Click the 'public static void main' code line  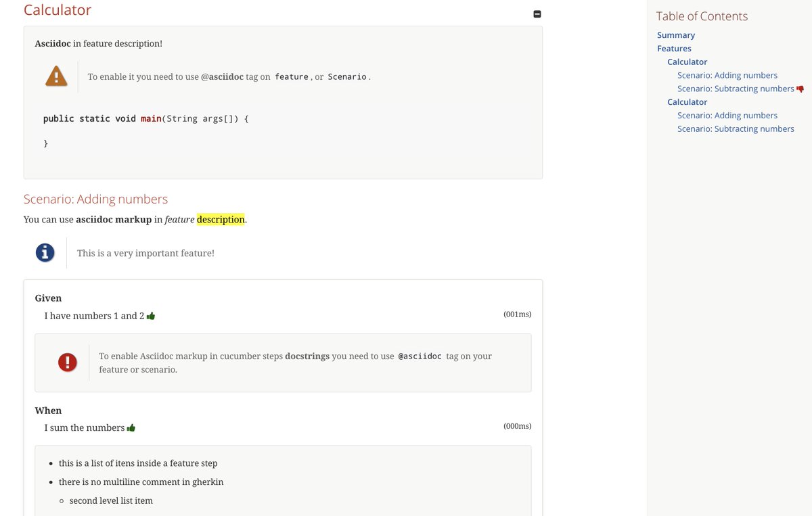click(146, 118)
